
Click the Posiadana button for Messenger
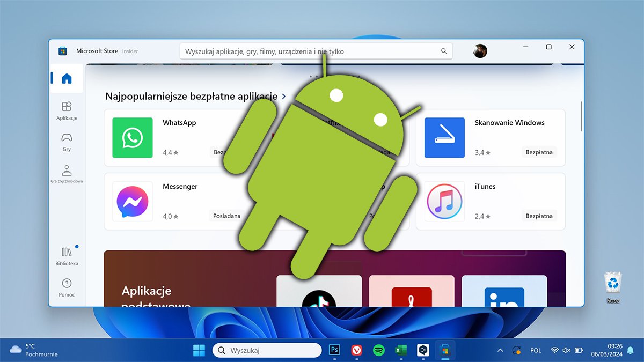[227, 216]
